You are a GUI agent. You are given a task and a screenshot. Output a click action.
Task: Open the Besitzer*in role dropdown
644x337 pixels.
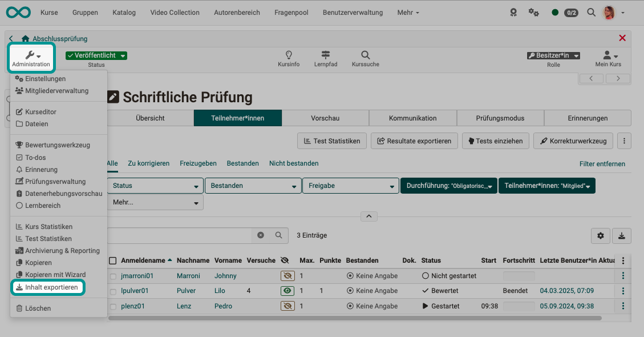click(553, 55)
